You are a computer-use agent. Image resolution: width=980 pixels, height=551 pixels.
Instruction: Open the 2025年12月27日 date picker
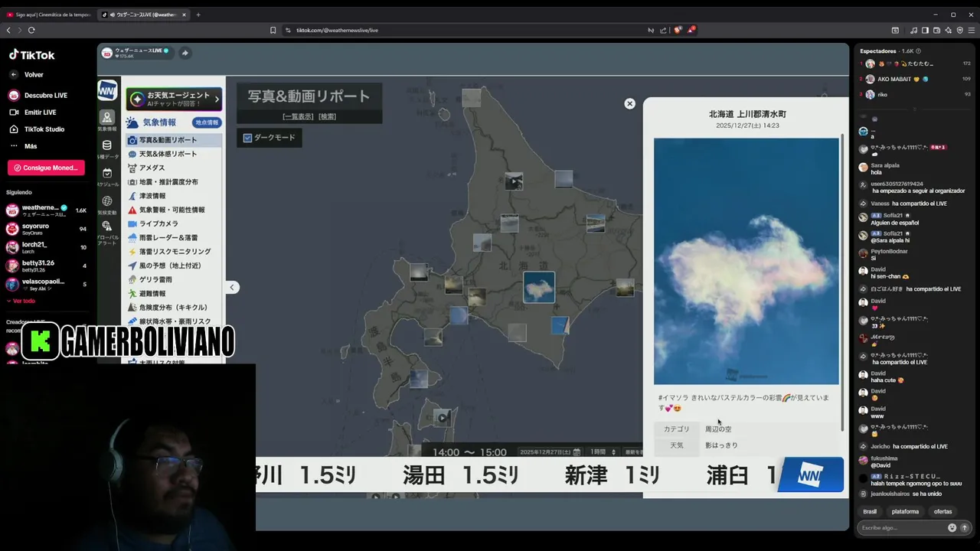tap(550, 452)
